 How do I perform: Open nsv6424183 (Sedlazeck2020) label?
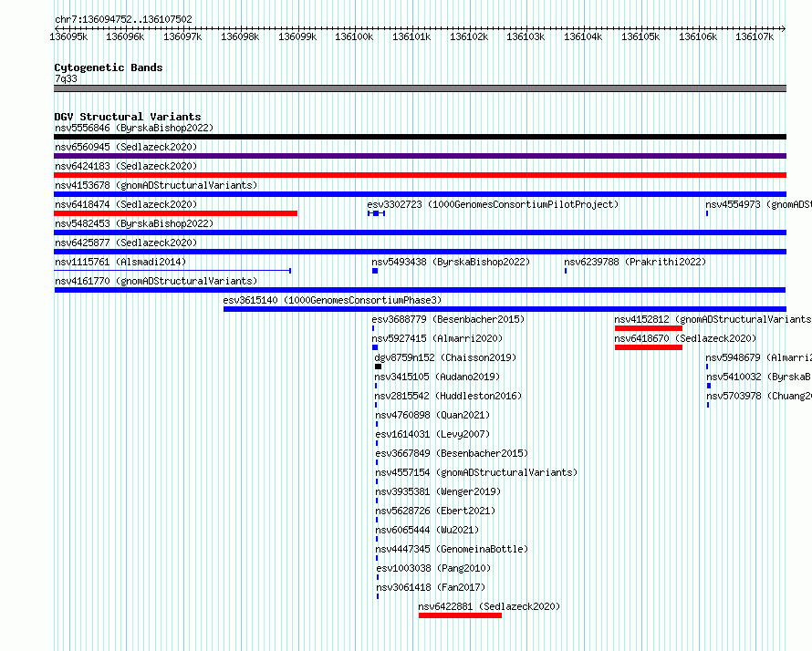tap(126, 166)
